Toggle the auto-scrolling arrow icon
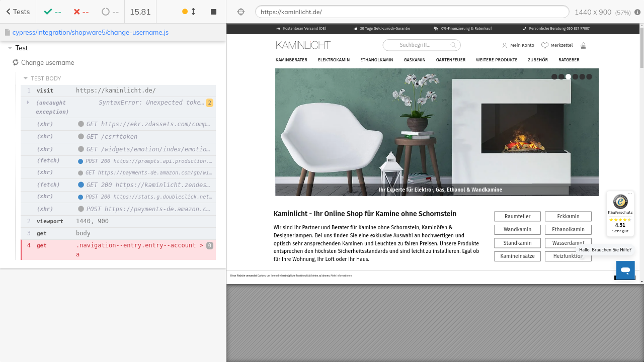This screenshot has width=644, height=362. tap(193, 12)
